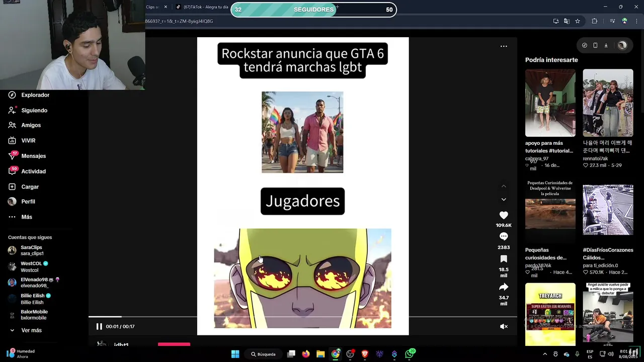The width and height of the screenshot is (644, 362).
Task: Open the #DíasFríosCorazonesCálidos video thumbnail
Action: [608, 210]
